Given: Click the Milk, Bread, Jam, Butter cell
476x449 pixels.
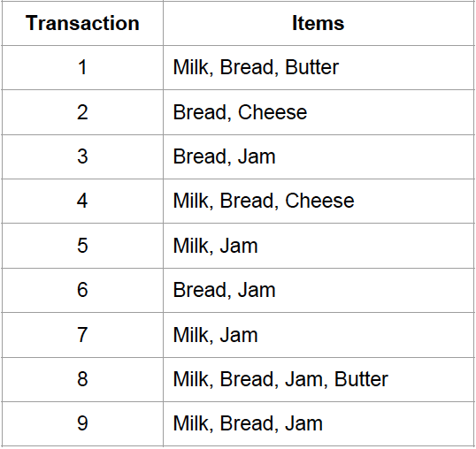Looking at the screenshot, I should tap(319, 379).
